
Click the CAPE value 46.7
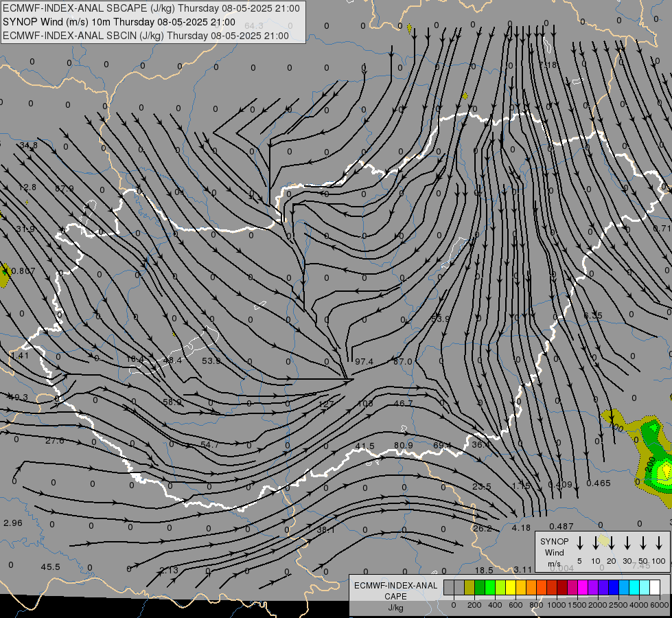(x=404, y=403)
